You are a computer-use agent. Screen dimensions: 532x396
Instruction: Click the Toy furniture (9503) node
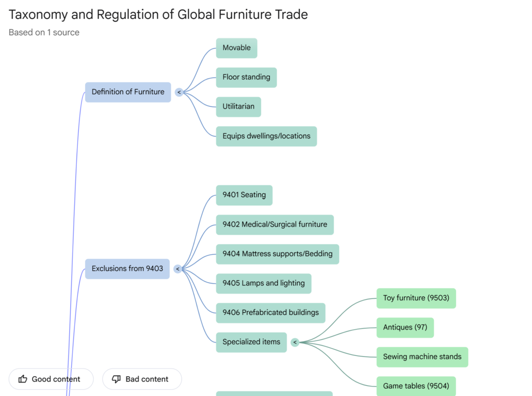point(416,298)
